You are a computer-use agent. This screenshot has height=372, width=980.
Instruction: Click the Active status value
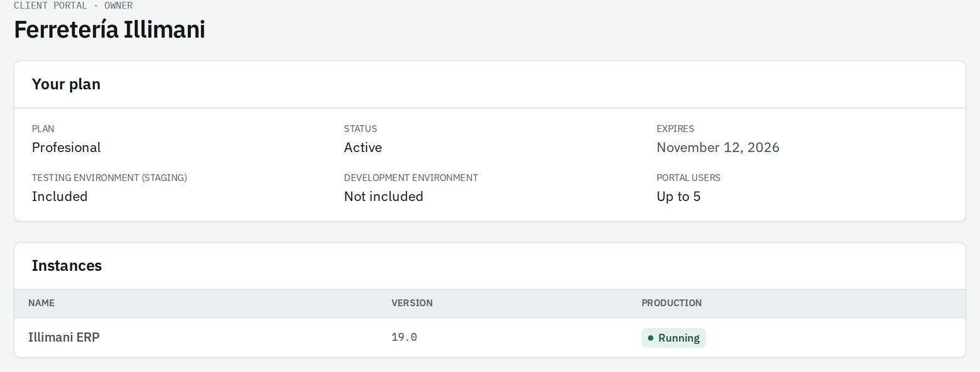pos(362,147)
